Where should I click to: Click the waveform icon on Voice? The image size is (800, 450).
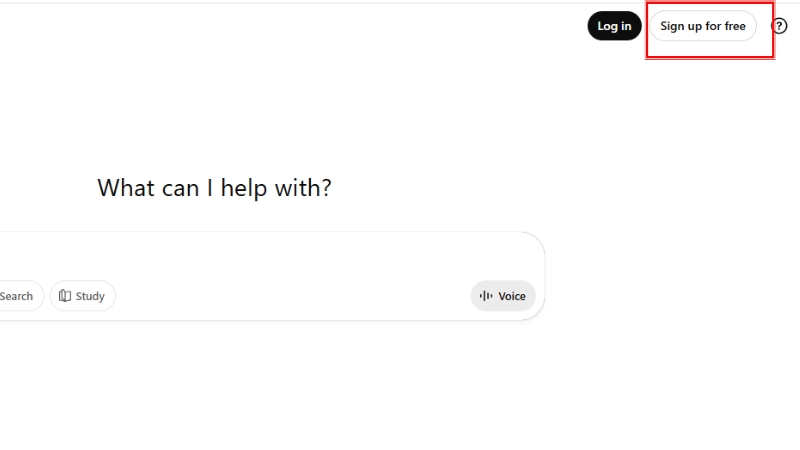pos(486,296)
